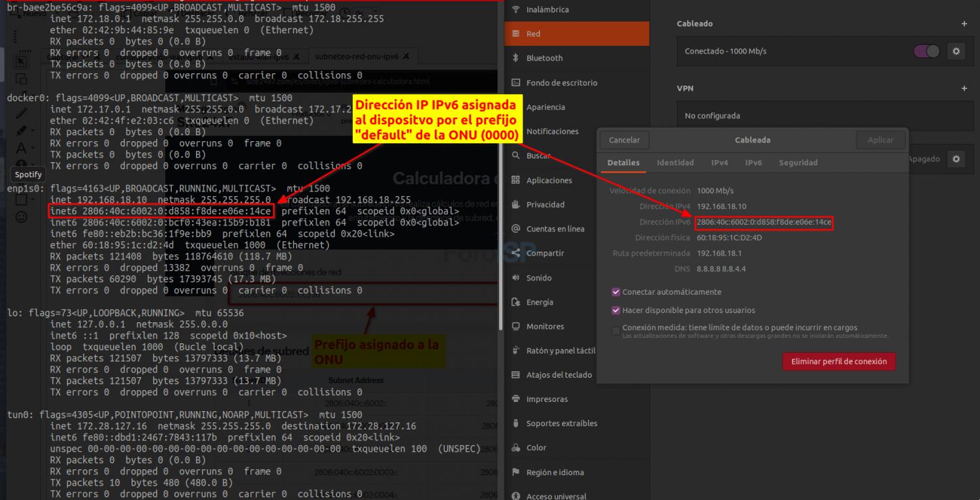Enable Conexión medida checkbox
This screenshot has height=500, width=980.
[615, 331]
